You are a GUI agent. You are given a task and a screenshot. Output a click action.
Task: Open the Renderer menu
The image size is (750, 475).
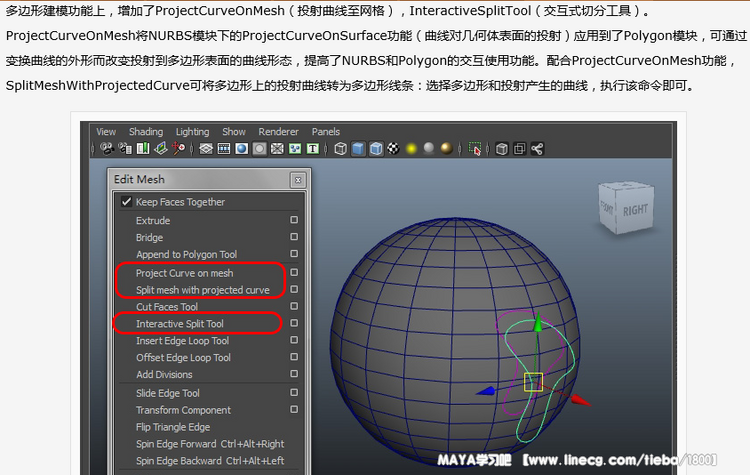click(x=278, y=132)
